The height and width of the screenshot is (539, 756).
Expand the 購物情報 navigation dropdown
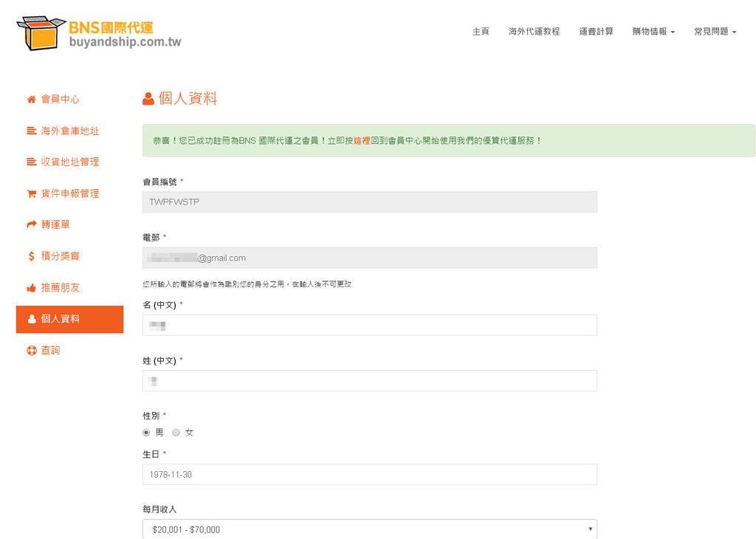(x=653, y=32)
